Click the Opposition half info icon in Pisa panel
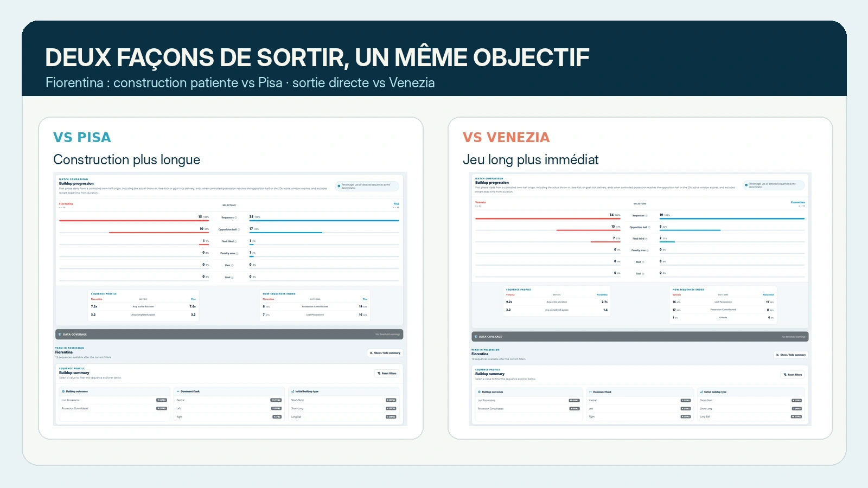Screen dimensions: 868x488 (x=239, y=229)
